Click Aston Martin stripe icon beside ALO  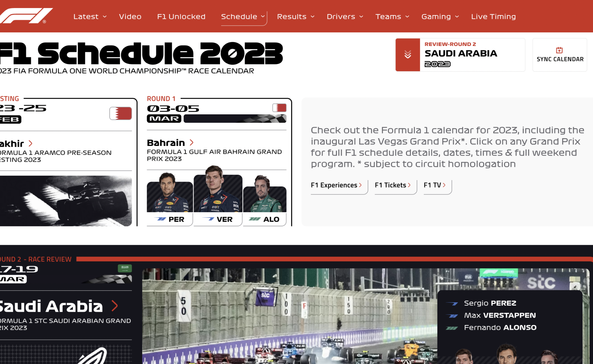click(x=255, y=219)
